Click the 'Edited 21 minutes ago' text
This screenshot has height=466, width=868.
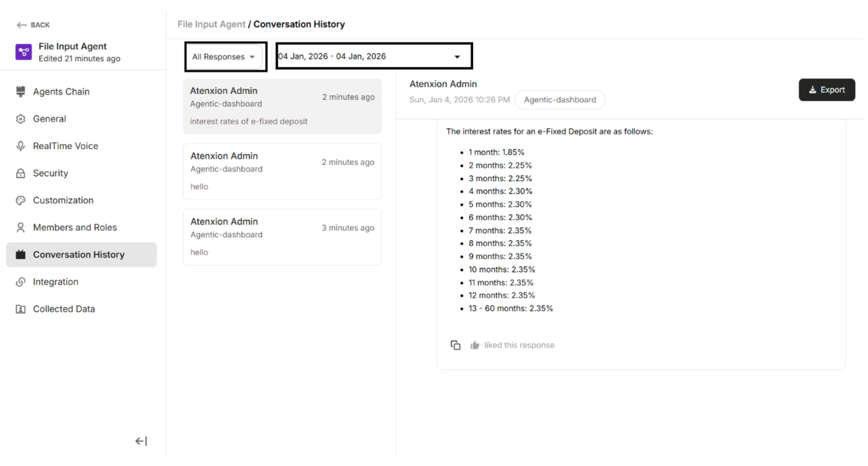pyautogui.click(x=80, y=59)
